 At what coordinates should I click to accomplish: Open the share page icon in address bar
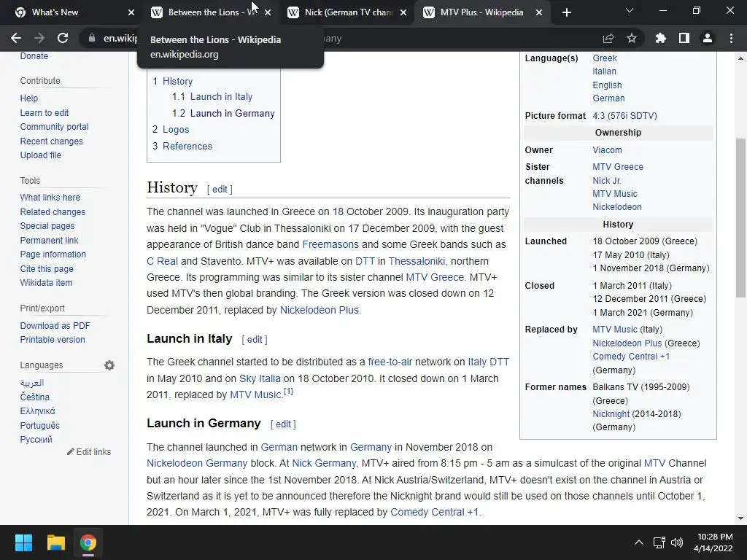[x=608, y=38]
